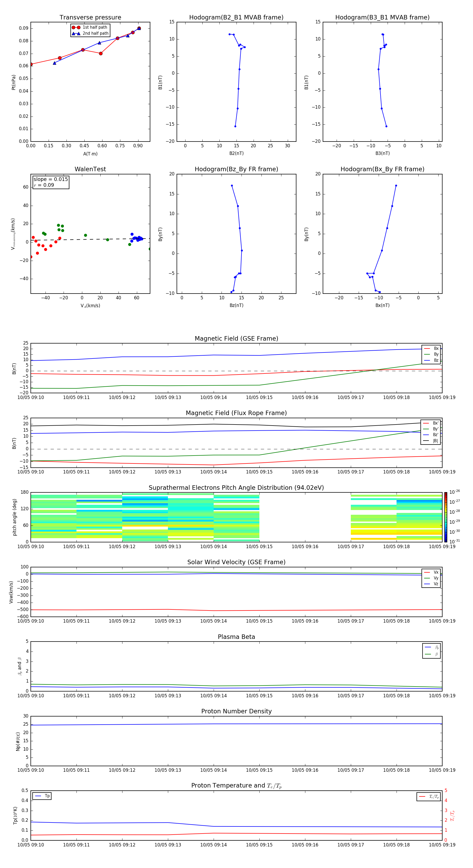Click '|B|' in flux rope frame legend

tap(435, 441)
